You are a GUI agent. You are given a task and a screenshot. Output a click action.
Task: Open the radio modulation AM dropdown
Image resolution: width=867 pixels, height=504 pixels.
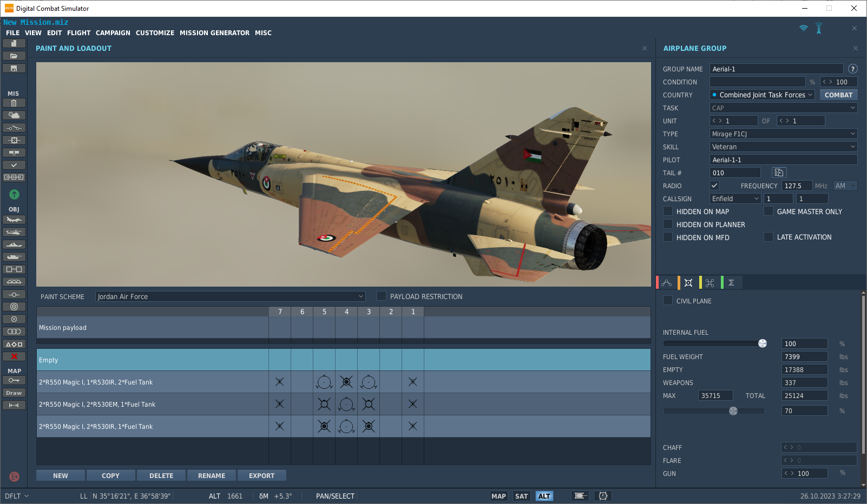point(845,185)
